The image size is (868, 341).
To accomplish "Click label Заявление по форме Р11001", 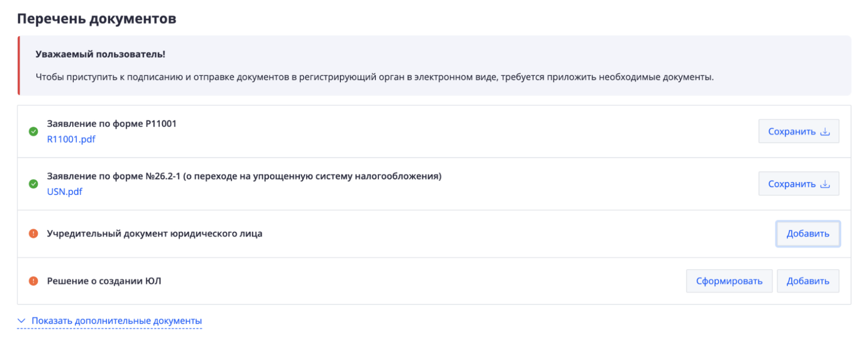I will [x=112, y=124].
